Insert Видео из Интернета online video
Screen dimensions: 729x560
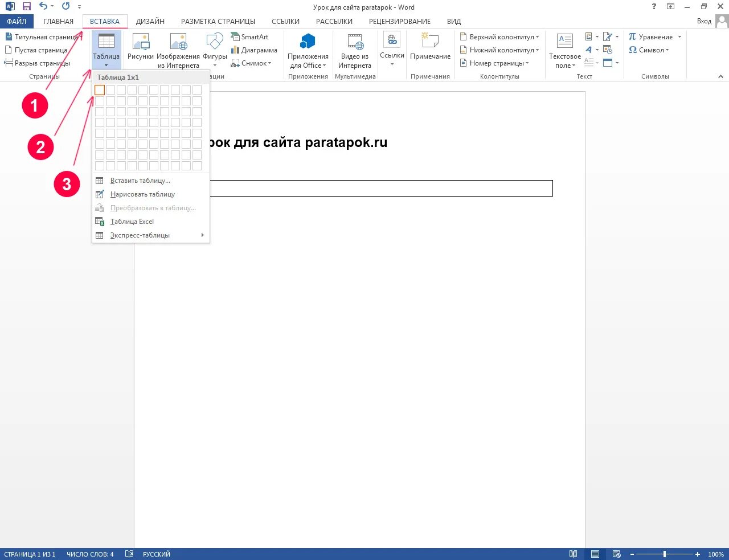click(355, 50)
